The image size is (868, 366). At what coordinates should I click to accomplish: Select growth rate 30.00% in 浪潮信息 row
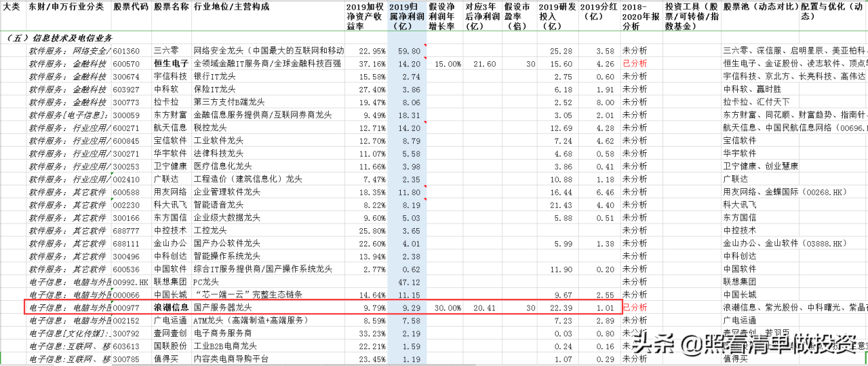coord(448,307)
